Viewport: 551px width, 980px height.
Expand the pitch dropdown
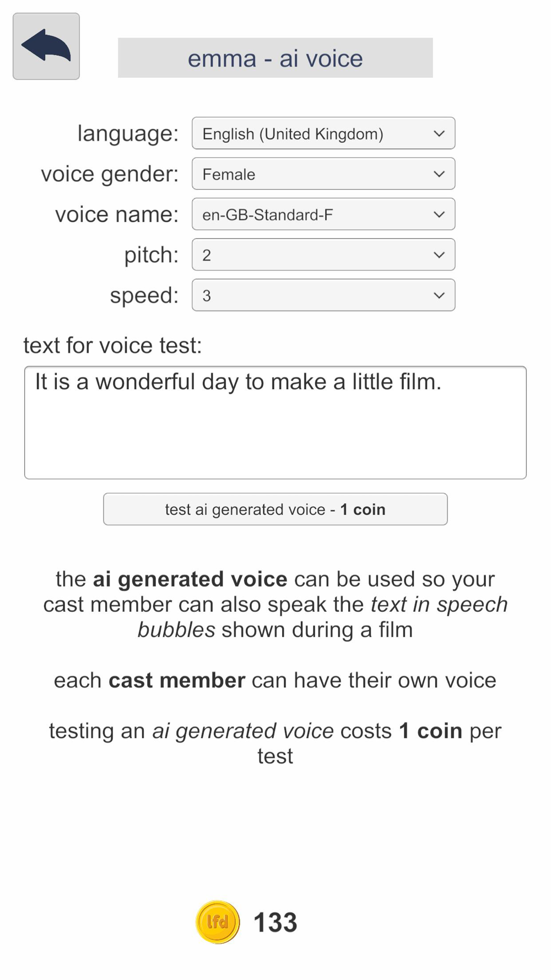323,255
